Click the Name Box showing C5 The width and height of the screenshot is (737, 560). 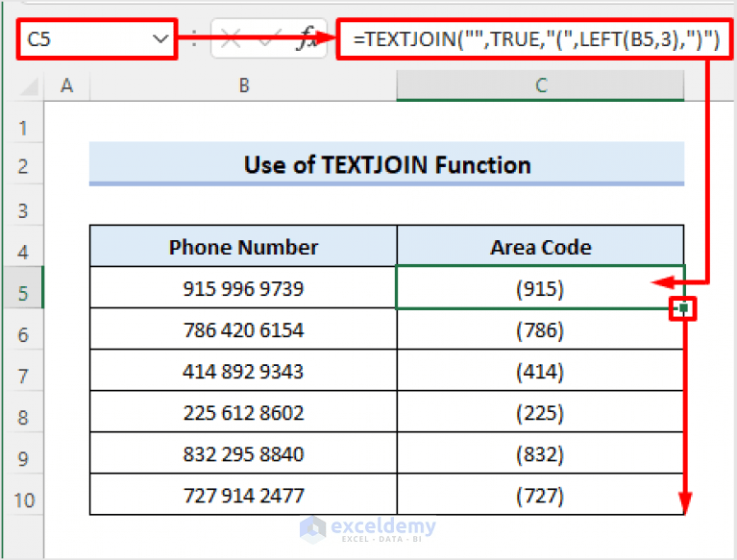pyautogui.click(x=96, y=39)
